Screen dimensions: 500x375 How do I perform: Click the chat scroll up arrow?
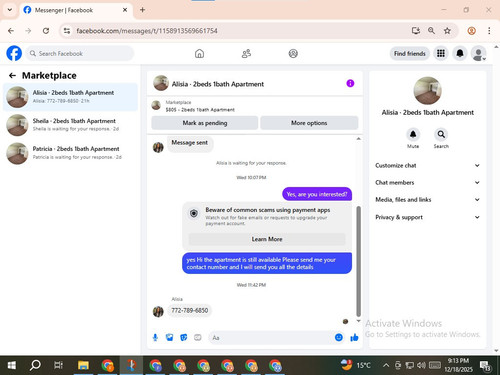359,138
